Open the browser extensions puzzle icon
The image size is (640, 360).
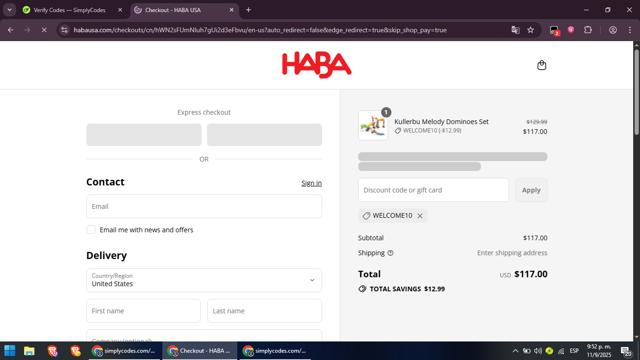pos(588,30)
